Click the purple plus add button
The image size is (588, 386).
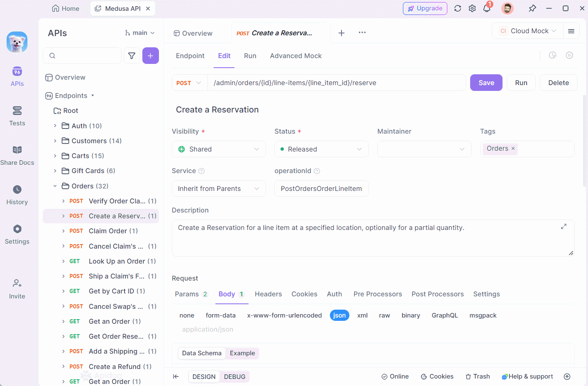pyautogui.click(x=151, y=56)
